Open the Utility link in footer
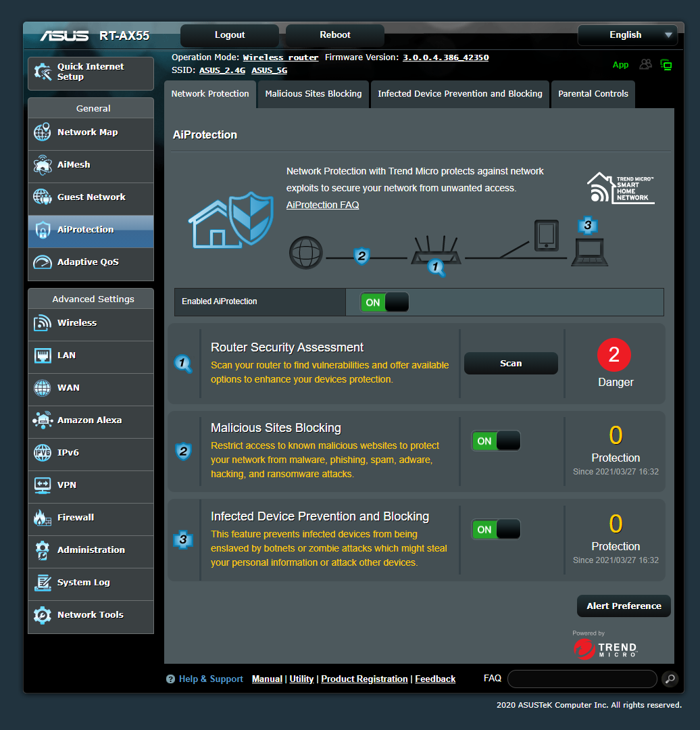The width and height of the screenshot is (700, 730). coord(301,679)
